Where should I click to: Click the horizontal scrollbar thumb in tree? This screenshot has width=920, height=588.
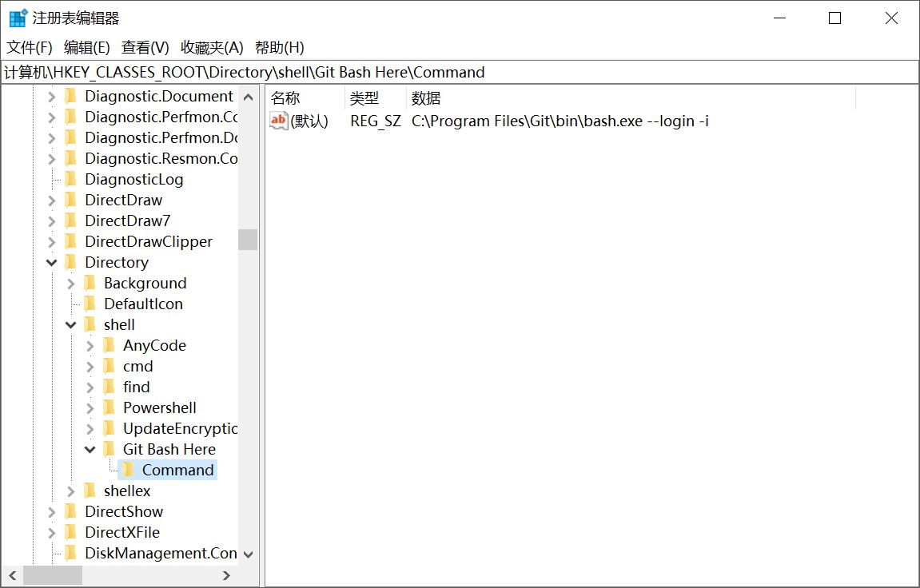point(53,576)
